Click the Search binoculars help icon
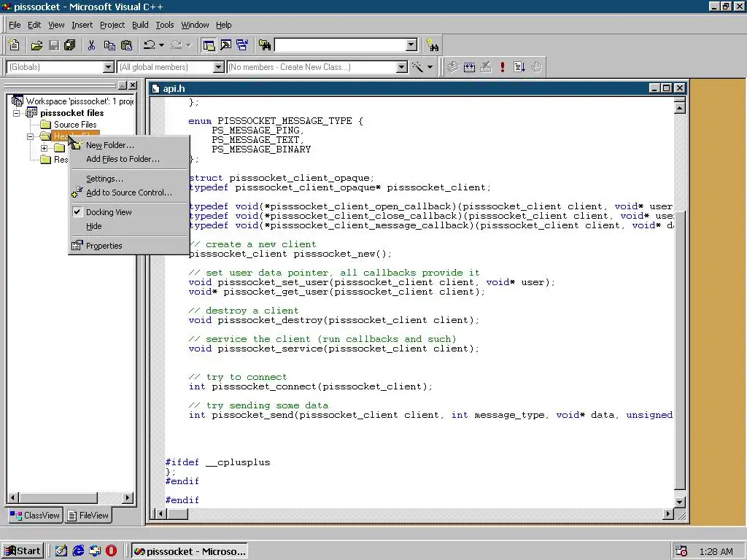The height and width of the screenshot is (560, 747). 433,45
